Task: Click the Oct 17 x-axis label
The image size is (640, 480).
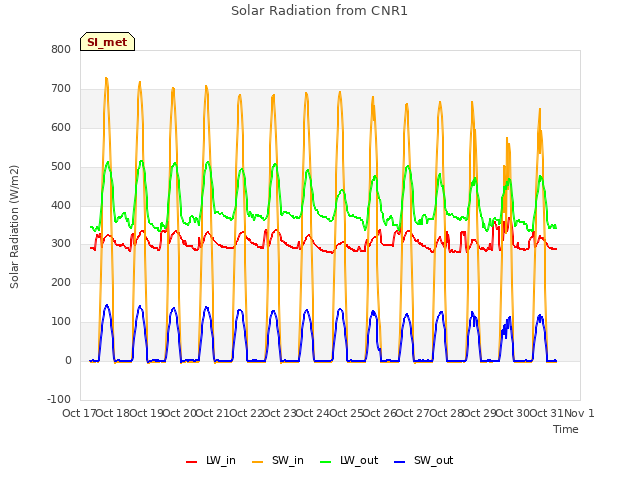Action: point(79,413)
